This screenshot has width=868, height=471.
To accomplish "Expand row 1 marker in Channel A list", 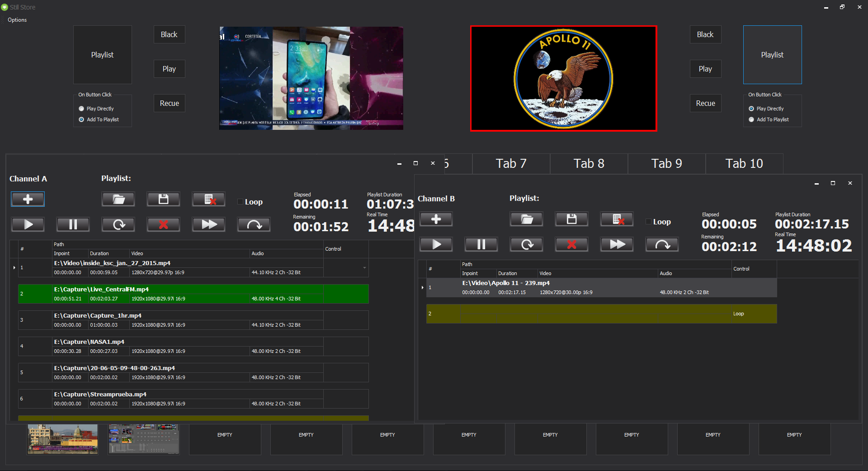I will [14, 268].
